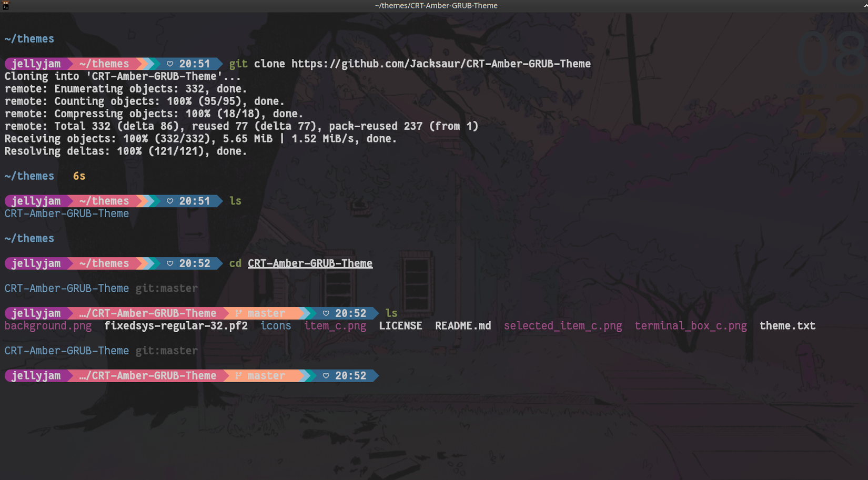Click selected_item_c.png in the file listing
Image resolution: width=868 pixels, height=480 pixels.
[x=563, y=326]
